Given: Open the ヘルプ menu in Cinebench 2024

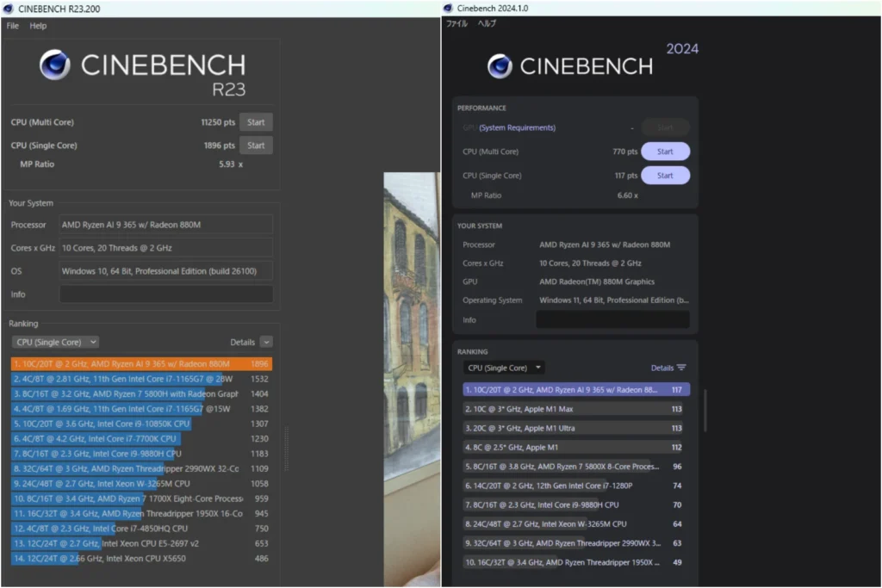Looking at the screenshot, I should tap(487, 24).
